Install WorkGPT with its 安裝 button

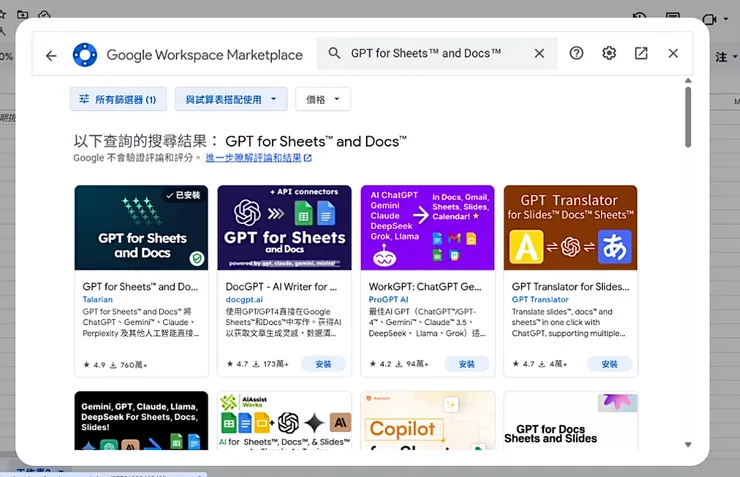(x=467, y=364)
